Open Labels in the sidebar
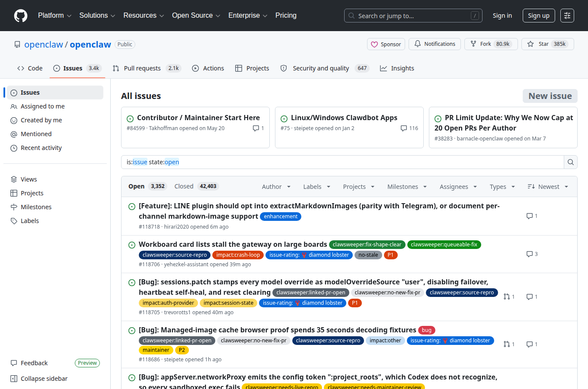Image resolution: width=588 pixels, height=389 pixels. (x=55, y=221)
